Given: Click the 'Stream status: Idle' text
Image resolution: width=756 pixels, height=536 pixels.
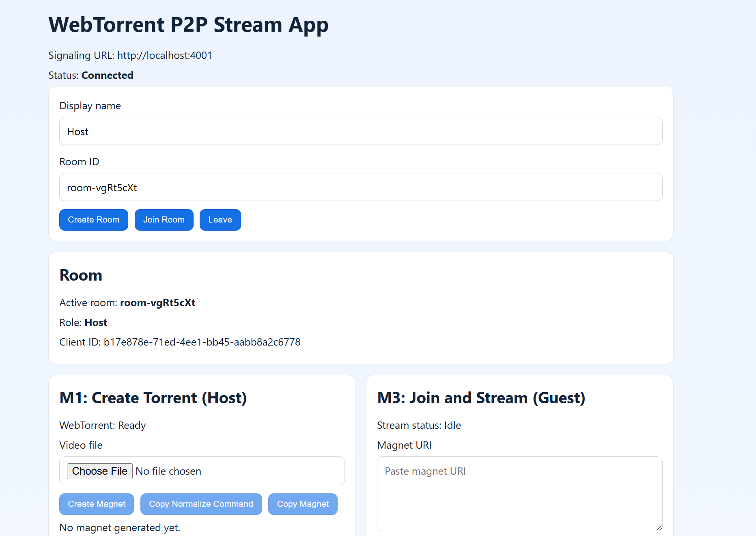Looking at the screenshot, I should tap(419, 425).
